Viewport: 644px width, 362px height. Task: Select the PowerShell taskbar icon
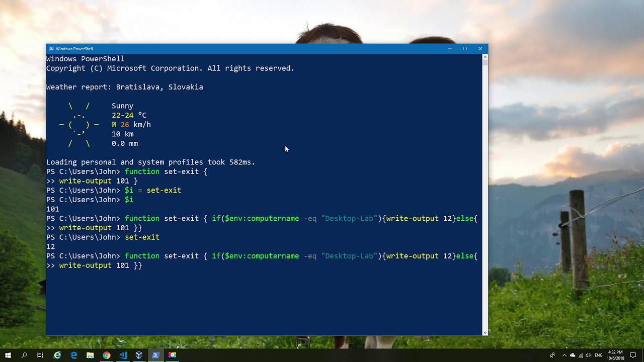[x=155, y=355]
